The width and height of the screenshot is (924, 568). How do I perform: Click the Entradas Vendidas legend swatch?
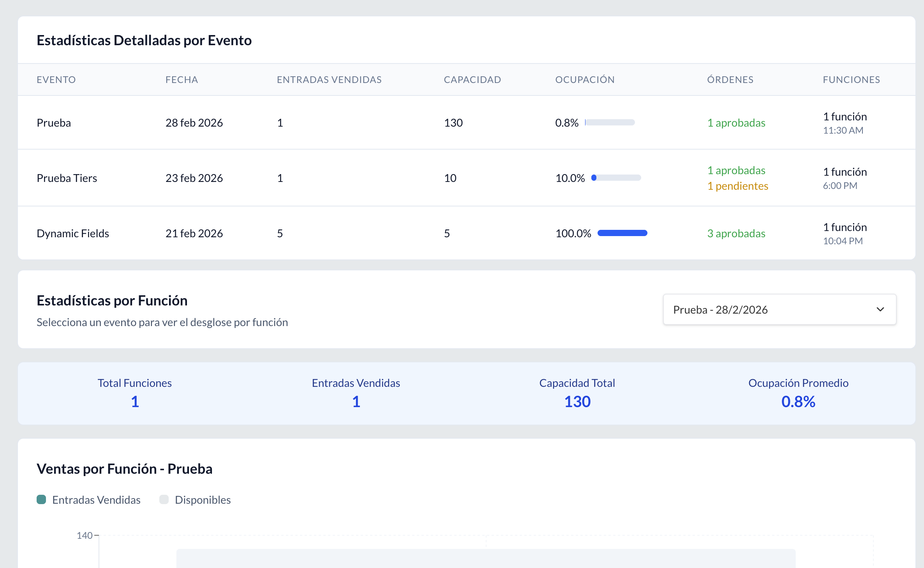[41, 499]
